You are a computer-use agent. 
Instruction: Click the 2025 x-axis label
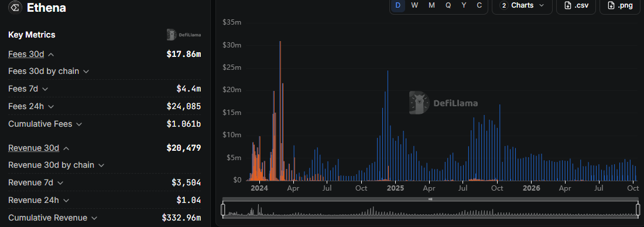[x=396, y=188]
